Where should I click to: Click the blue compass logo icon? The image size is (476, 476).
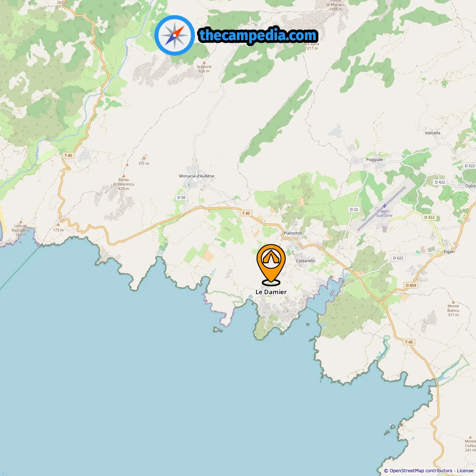pyautogui.click(x=175, y=35)
